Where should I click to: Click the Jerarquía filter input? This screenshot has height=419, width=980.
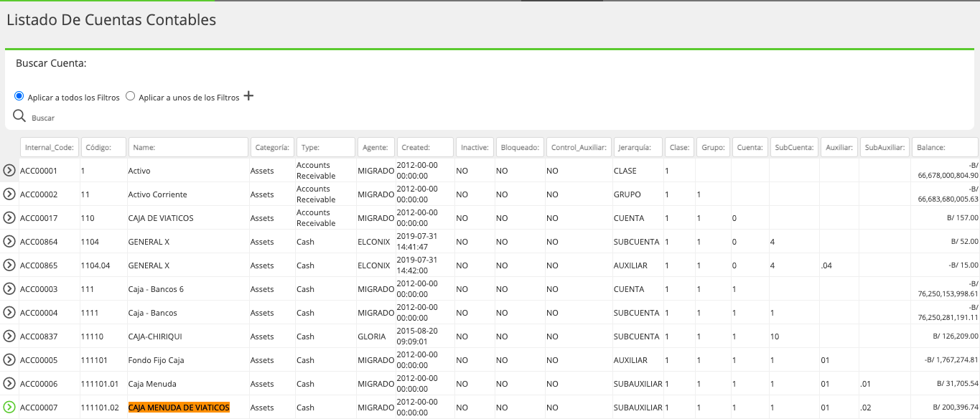pos(638,147)
